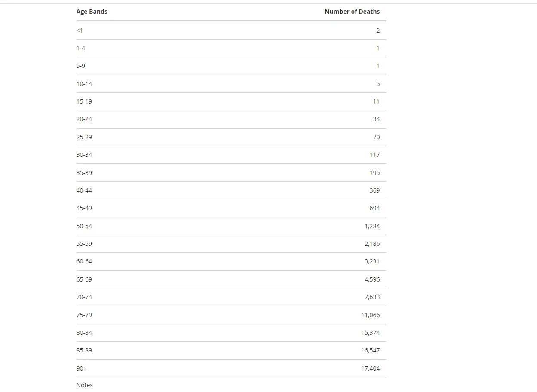
Task: Select the 60-64 age band label
Action: [84, 261]
